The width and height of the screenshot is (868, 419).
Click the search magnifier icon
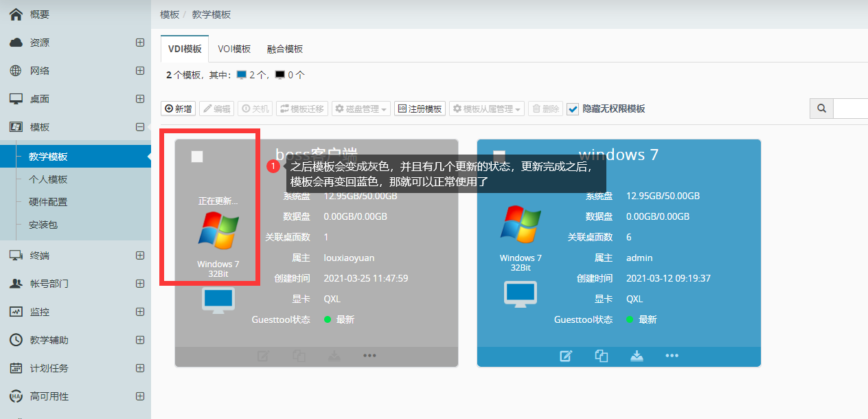pyautogui.click(x=821, y=109)
